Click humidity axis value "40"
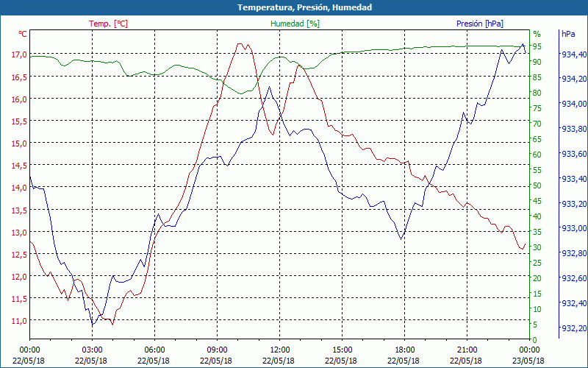Image resolution: width=588 pixels, height=368 pixels. coord(537,216)
